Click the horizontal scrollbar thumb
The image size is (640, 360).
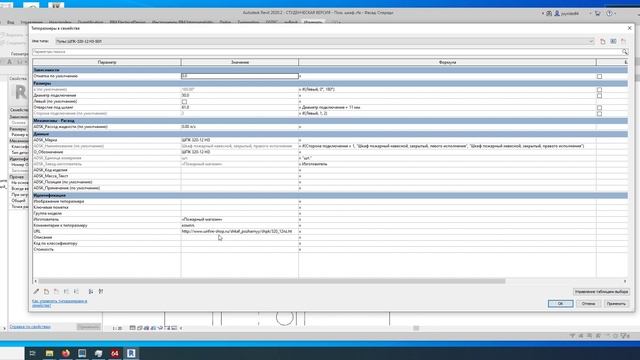tap(271, 281)
